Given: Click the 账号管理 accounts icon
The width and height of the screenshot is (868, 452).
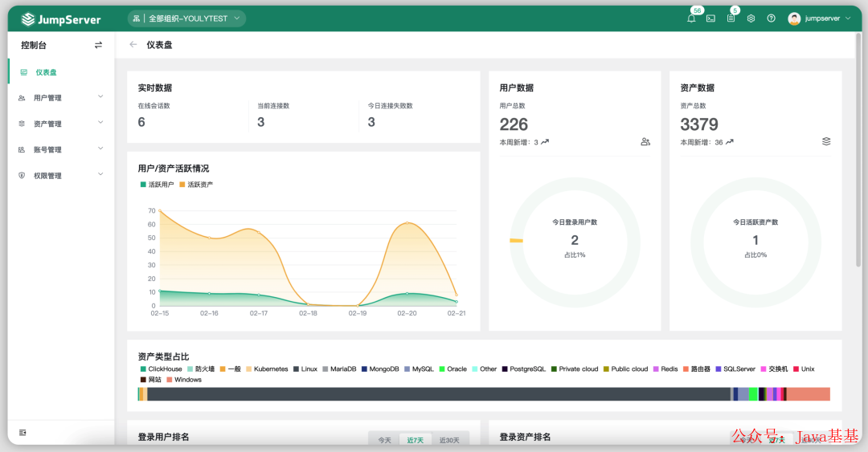Looking at the screenshot, I should tap(22, 149).
